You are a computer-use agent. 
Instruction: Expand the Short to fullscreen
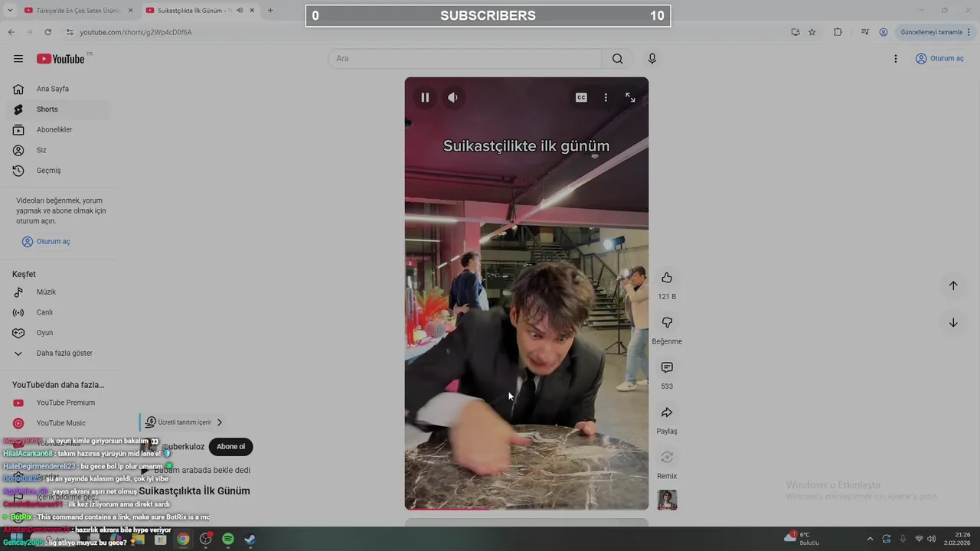click(x=630, y=97)
